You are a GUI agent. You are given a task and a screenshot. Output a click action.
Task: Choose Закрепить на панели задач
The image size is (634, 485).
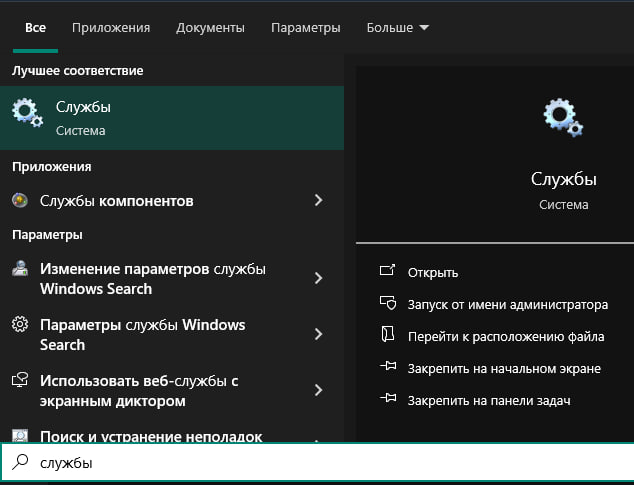click(489, 400)
